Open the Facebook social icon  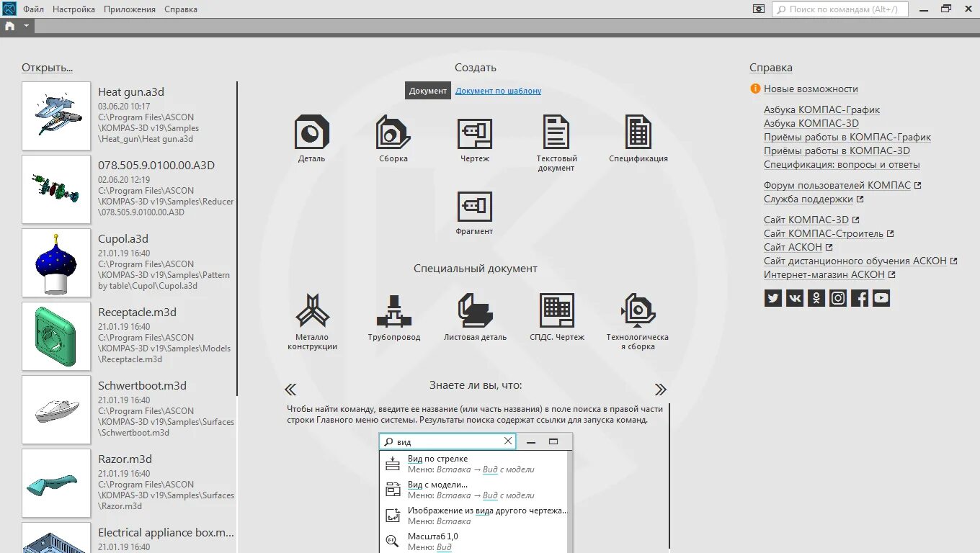tap(860, 298)
